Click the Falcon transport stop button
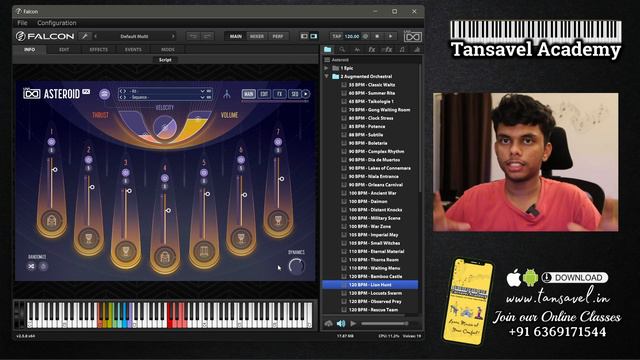Screen dimensions: 640x360 (377, 36)
